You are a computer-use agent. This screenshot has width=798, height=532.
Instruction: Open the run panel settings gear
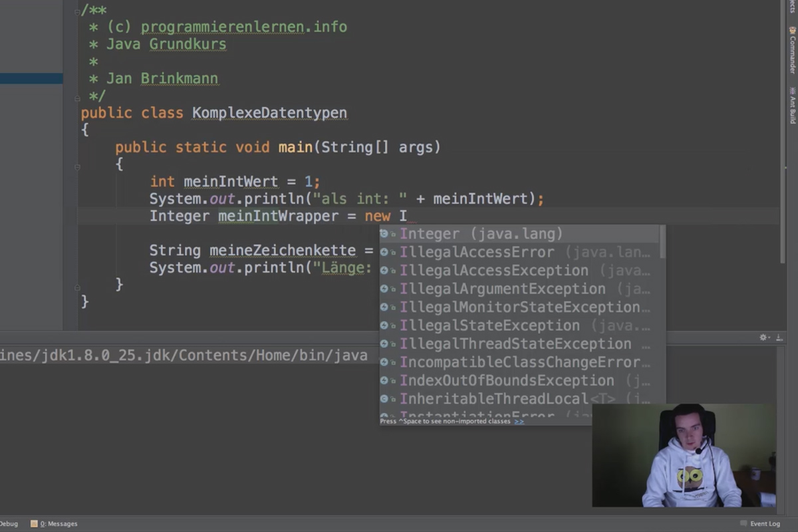click(x=764, y=338)
